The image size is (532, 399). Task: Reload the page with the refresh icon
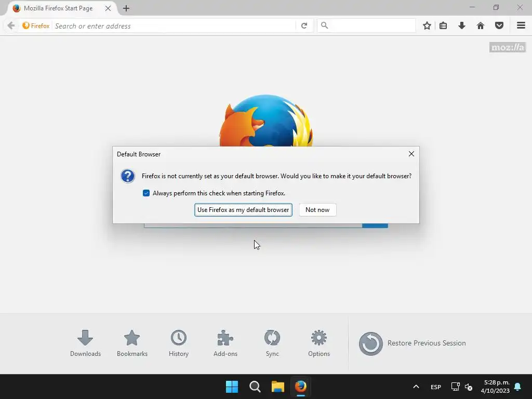304,26
